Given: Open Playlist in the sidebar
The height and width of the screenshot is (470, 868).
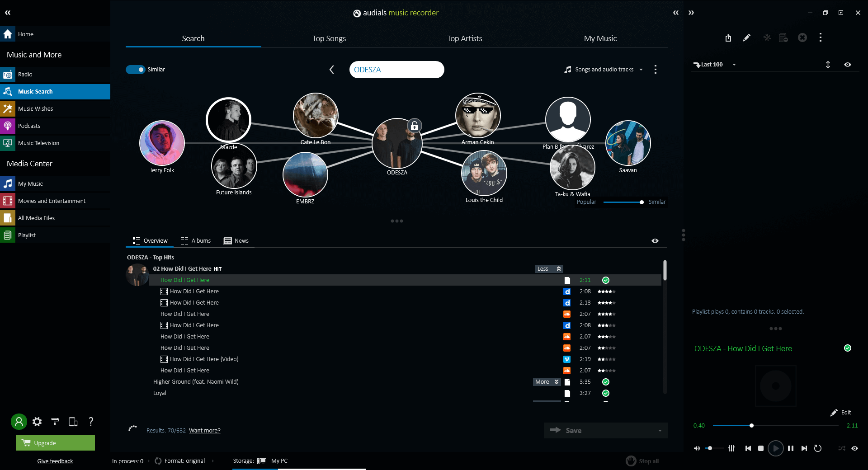Looking at the screenshot, I should coord(55,235).
